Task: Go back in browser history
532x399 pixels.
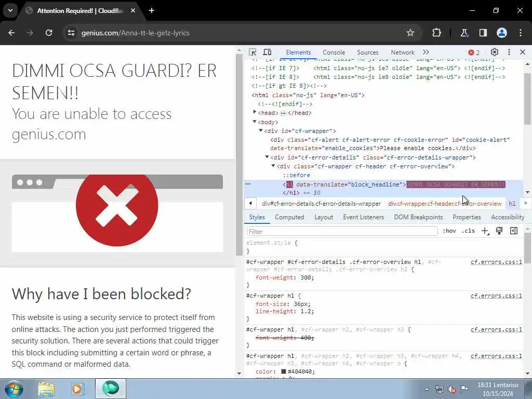Action: point(11,33)
